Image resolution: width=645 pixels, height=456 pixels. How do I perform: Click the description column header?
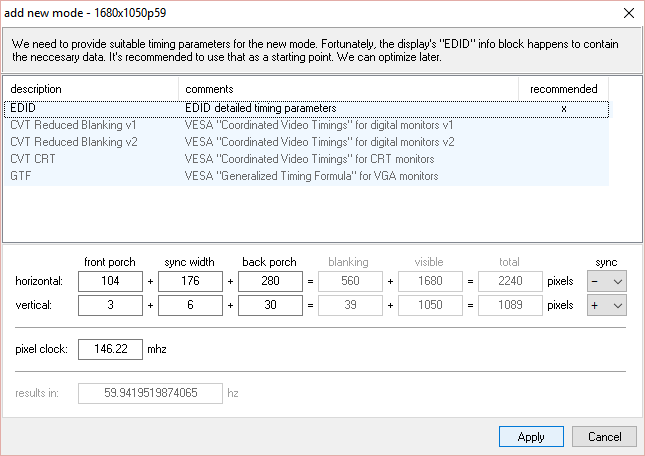(x=91, y=89)
